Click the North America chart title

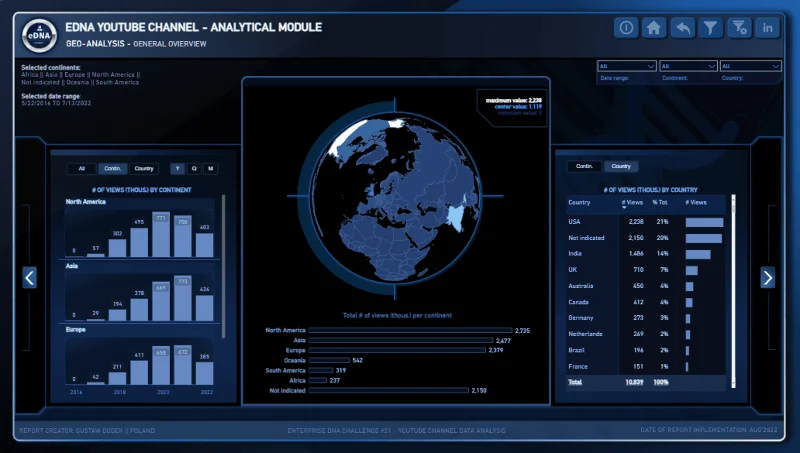[86, 202]
